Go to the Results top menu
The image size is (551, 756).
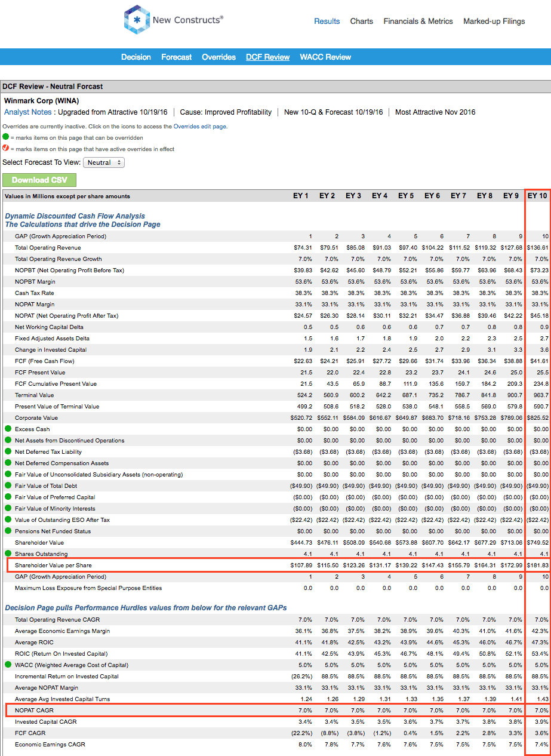coord(327,21)
